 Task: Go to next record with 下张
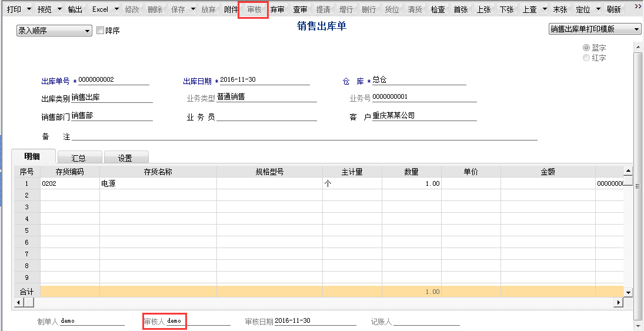click(x=506, y=9)
